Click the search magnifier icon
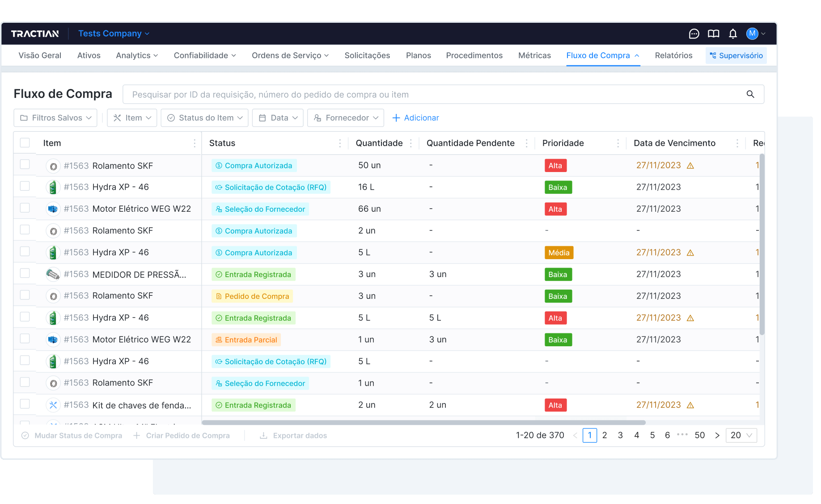 click(750, 94)
